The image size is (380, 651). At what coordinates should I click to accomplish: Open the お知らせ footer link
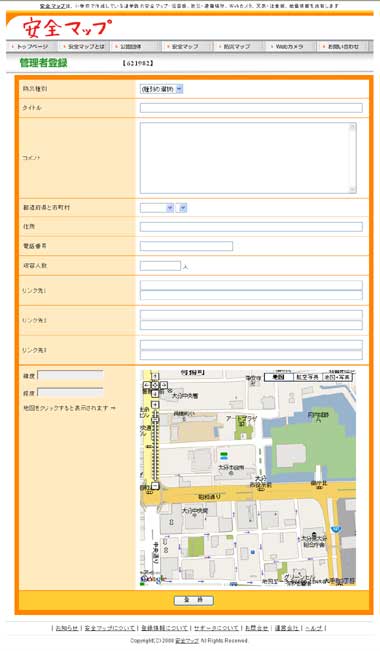[x=67, y=628]
